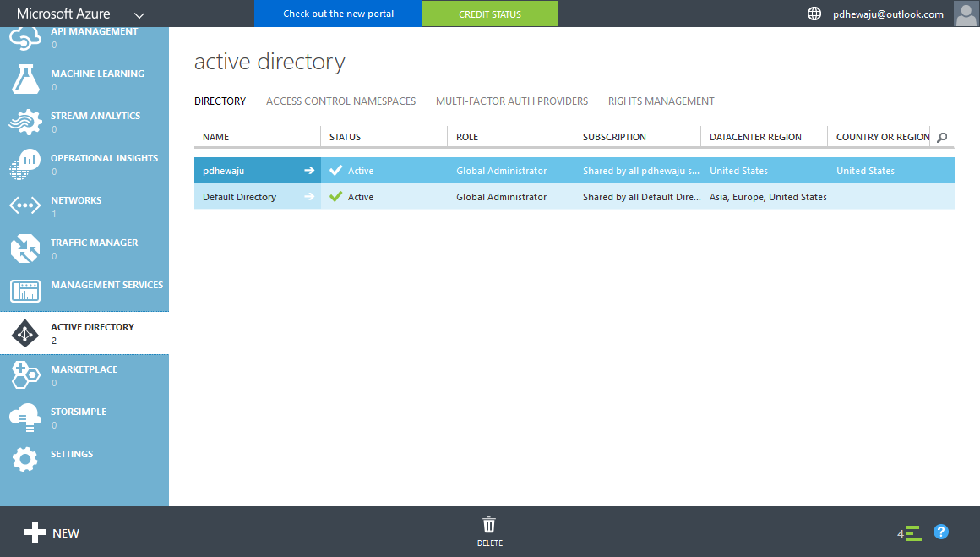
Task: Select the Machine Learning flask icon
Action: click(x=25, y=79)
